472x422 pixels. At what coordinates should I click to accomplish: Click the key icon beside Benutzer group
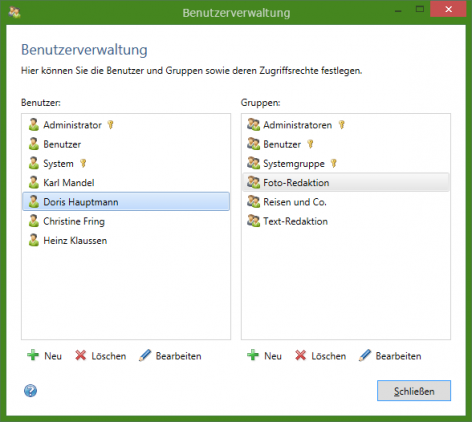pyautogui.click(x=310, y=144)
